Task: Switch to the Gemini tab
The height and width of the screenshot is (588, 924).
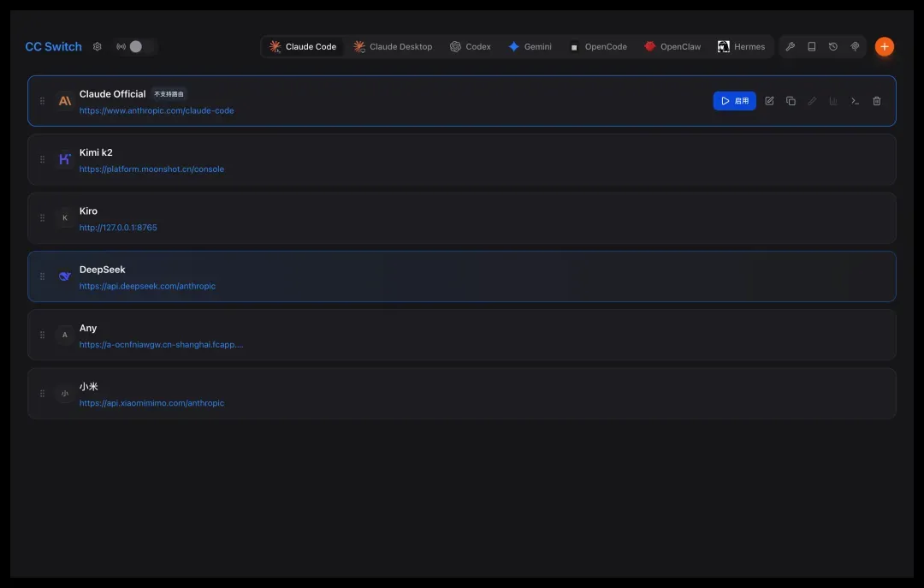Action: tap(530, 46)
